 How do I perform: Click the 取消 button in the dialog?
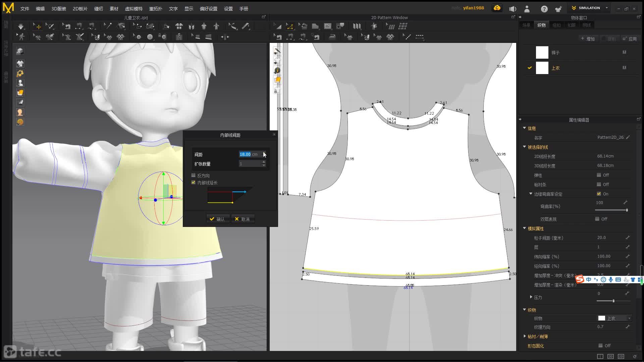243,219
